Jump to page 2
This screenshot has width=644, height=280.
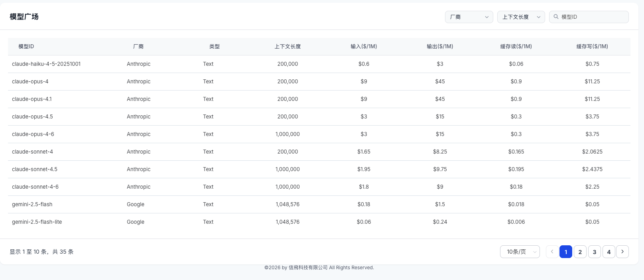pyautogui.click(x=580, y=252)
